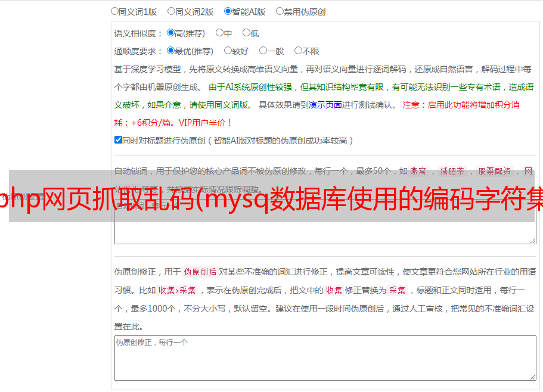Click the 通顺度要求 label
The width and height of the screenshot is (543, 392).
(138, 51)
